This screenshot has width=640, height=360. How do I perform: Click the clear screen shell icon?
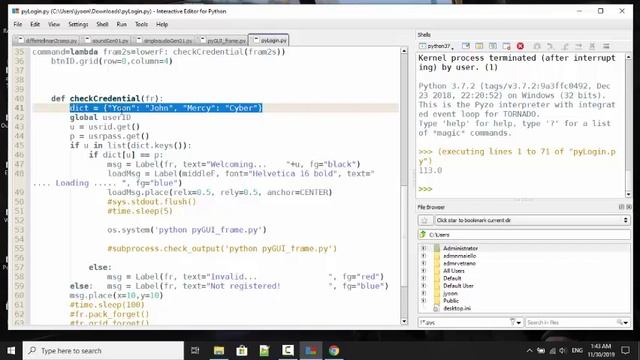[x=466, y=46]
